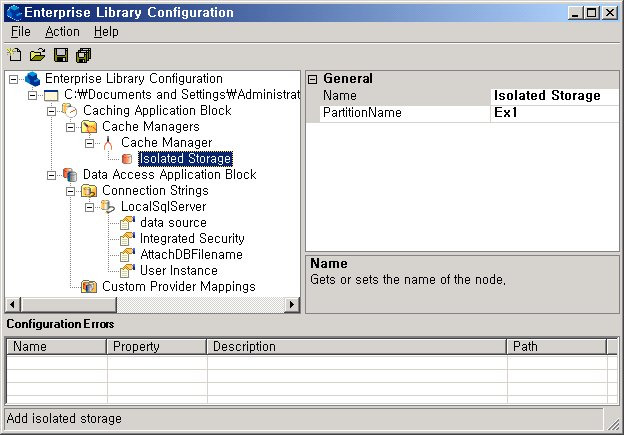Viewport: 624px width, 435px height.
Task: Select the Cache Managers tree node
Action: [x=150, y=127]
